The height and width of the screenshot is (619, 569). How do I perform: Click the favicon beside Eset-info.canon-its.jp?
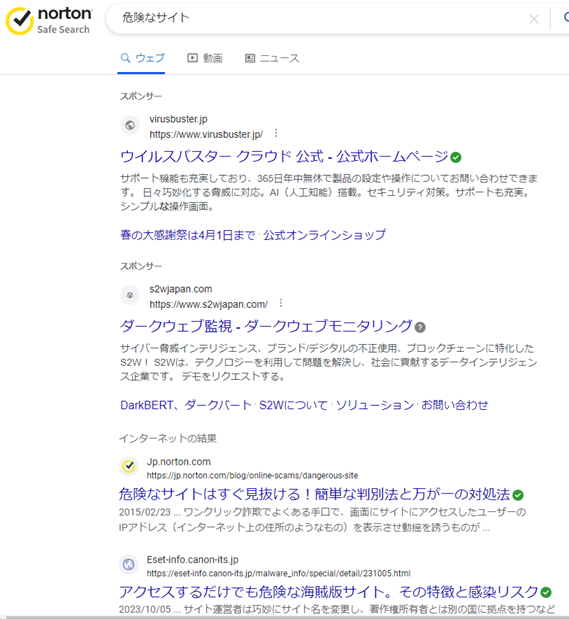128,564
